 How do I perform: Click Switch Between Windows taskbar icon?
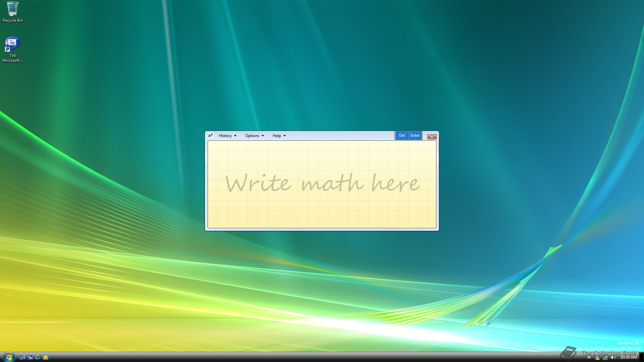tap(30, 357)
